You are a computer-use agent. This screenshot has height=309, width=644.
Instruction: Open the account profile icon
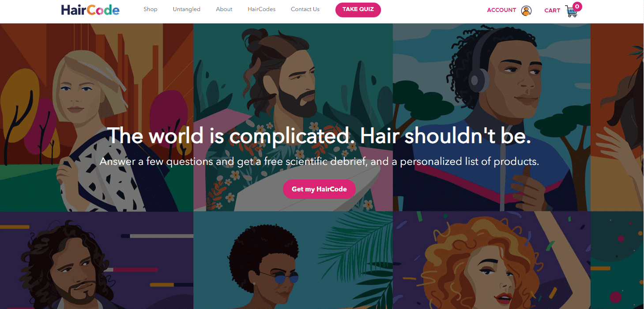[526, 11]
